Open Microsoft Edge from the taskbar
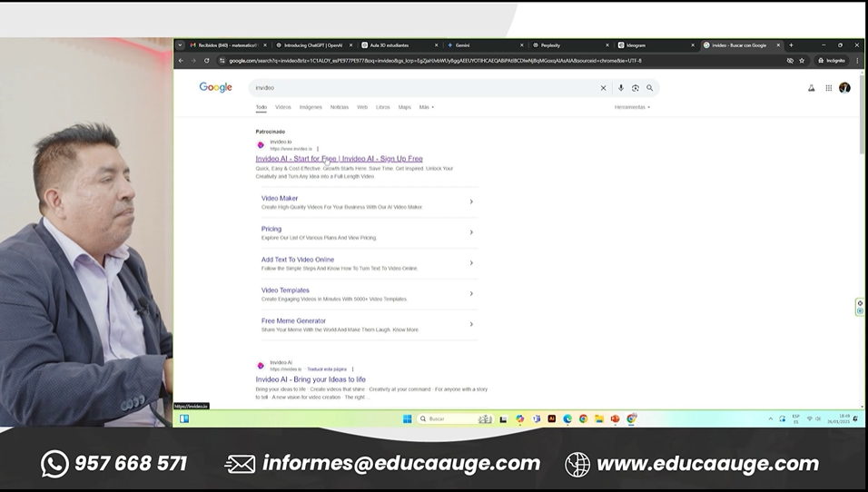 coord(567,419)
